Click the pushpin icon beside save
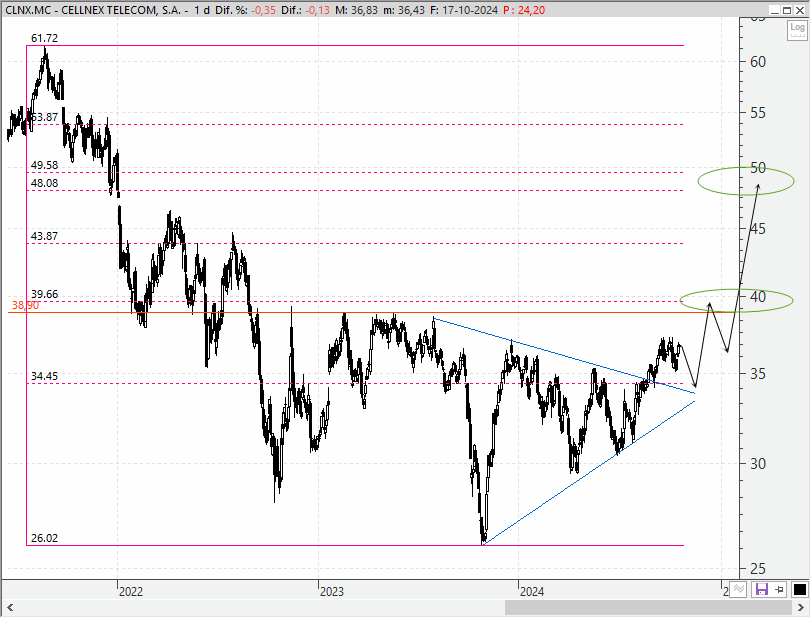 click(x=780, y=589)
